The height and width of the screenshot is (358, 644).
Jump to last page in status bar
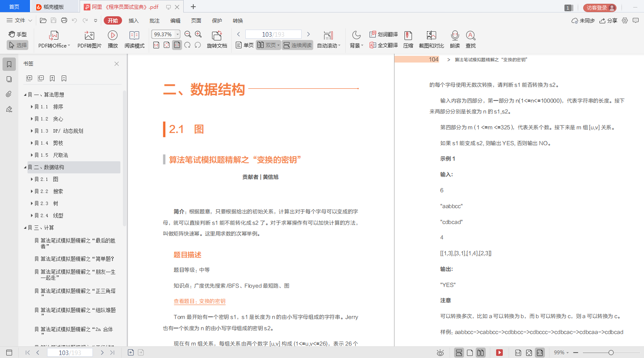coord(112,353)
